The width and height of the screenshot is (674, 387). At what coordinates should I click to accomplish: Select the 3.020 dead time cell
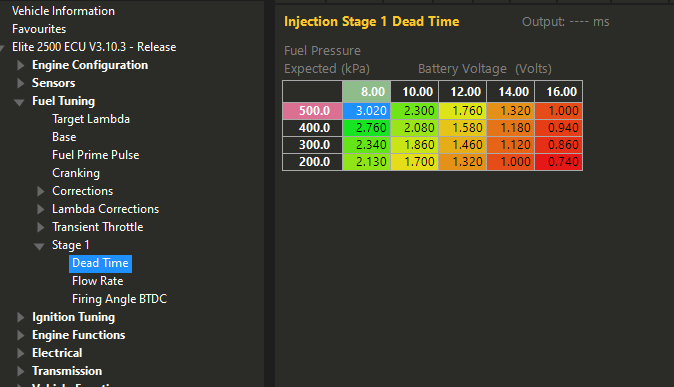[x=367, y=111]
